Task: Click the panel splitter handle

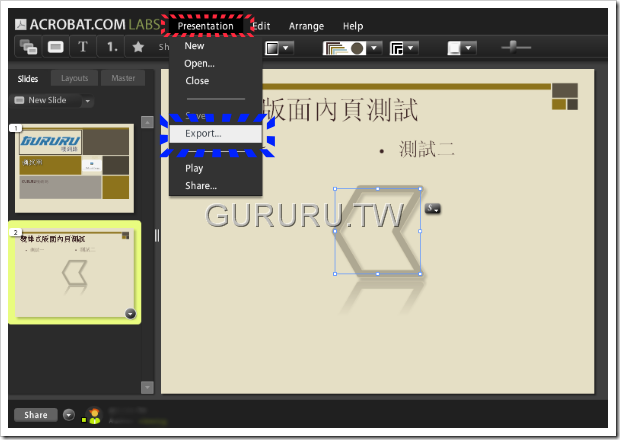Action: click(x=157, y=235)
